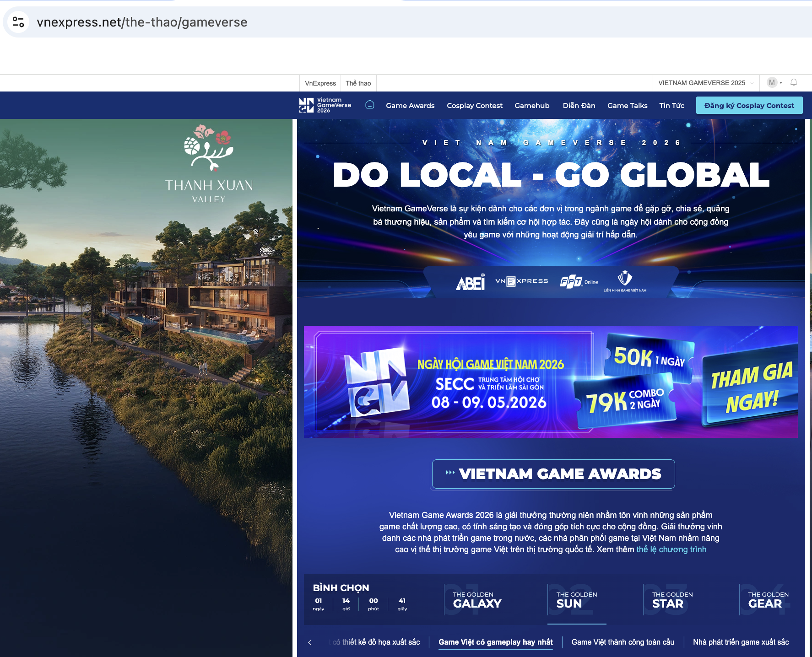Click the NHGV logo on the ticket banner
Viewport: 812px width, 657px height.
click(375, 382)
